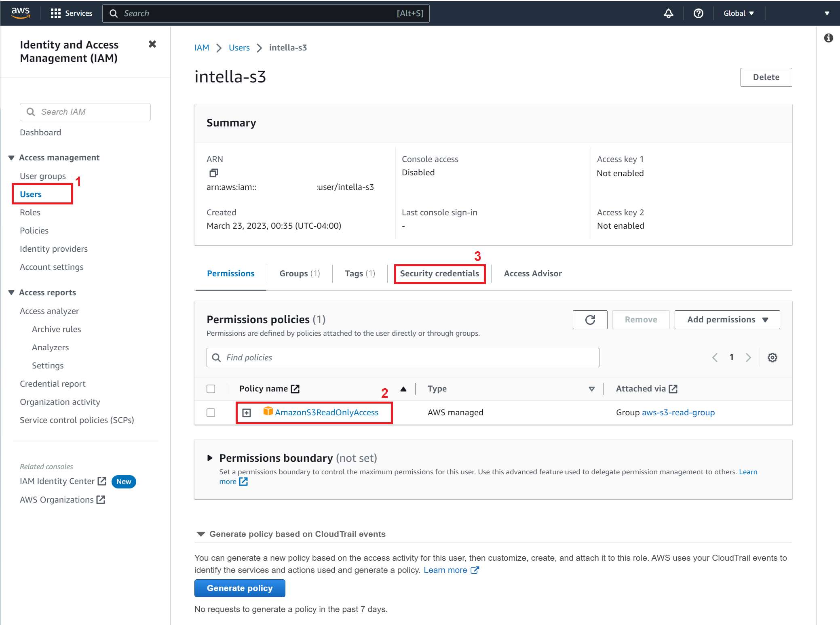Open the Add permissions dropdown
Screen dimensions: 840x625
coord(727,320)
